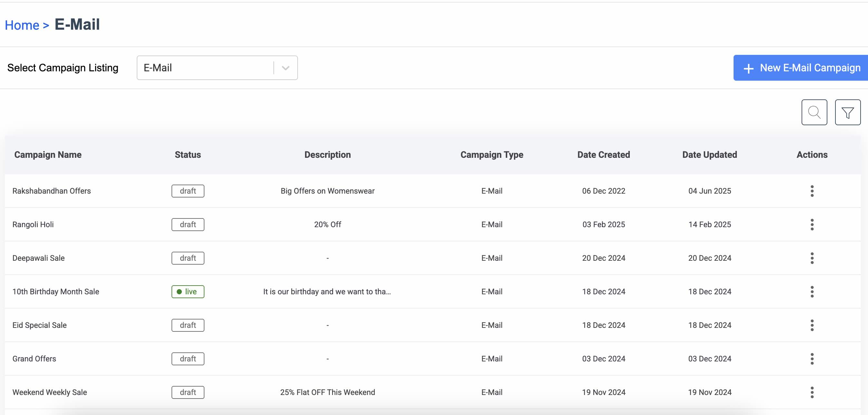Open the filter funnel icon

point(847,112)
